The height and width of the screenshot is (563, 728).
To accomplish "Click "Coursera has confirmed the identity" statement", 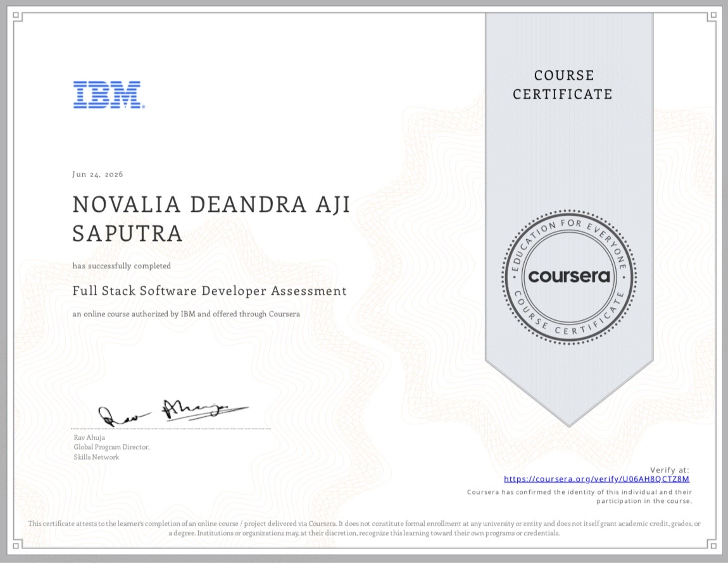I will tap(579, 496).
